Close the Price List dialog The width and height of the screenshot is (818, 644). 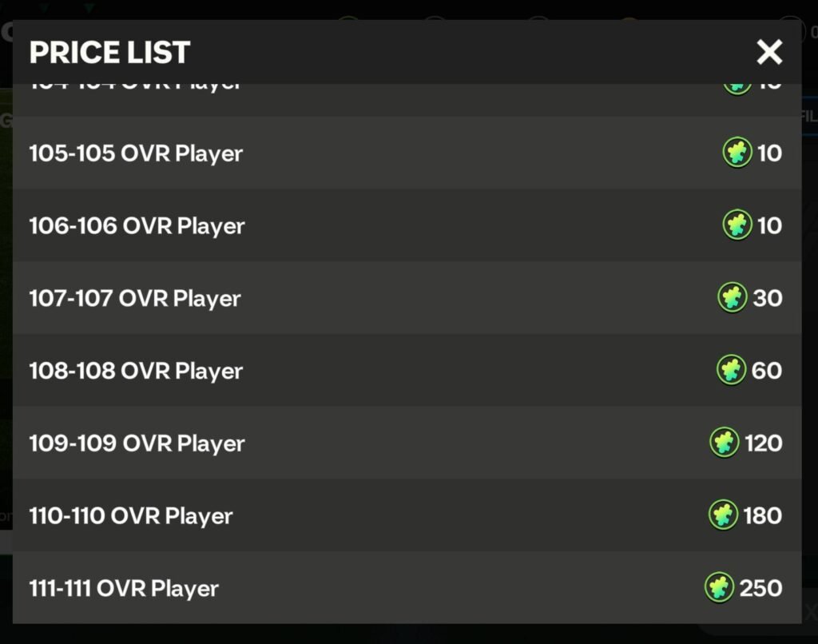[x=769, y=53]
